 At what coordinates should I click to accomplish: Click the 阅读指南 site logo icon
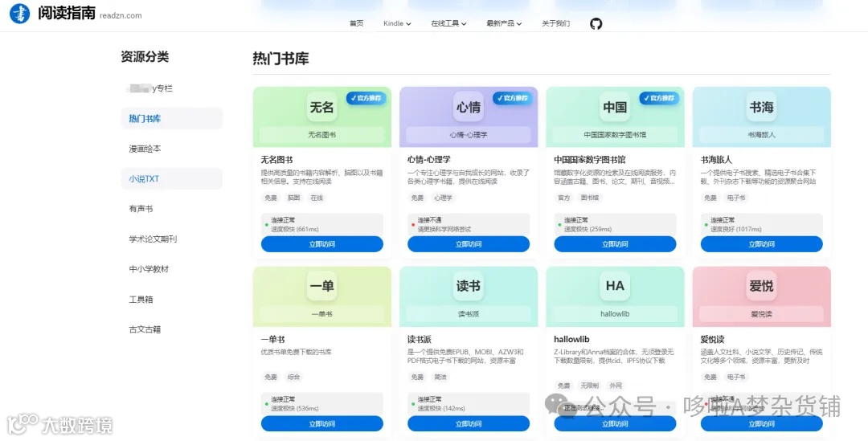(20, 14)
